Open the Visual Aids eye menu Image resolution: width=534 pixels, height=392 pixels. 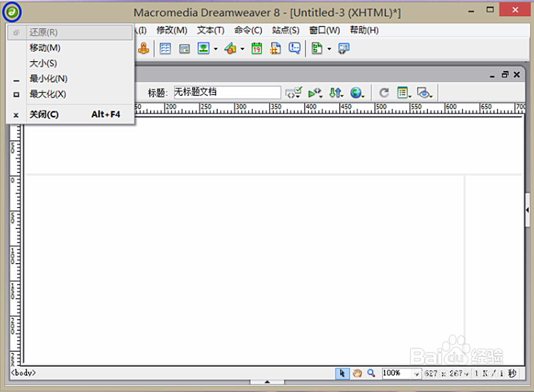click(424, 92)
